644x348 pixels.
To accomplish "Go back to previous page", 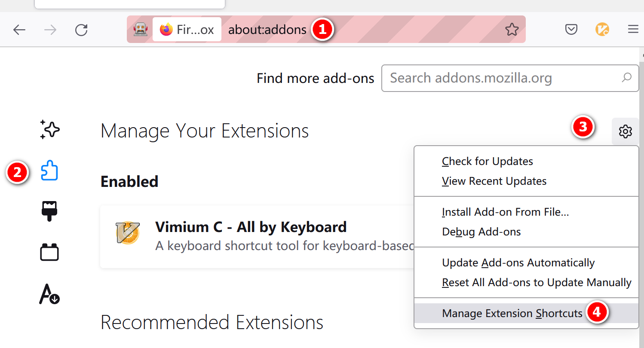I will (x=19, y=30).
